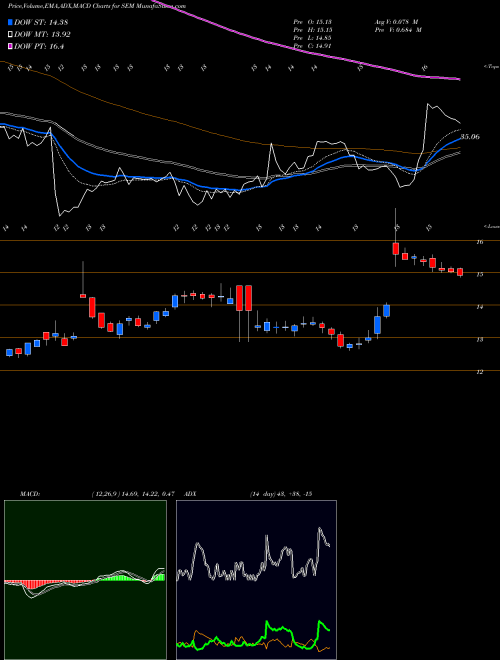Click the 'Pre O: 15.13' open value
The height and width of the screenshot is (660, 500).
tap(314, 22)
